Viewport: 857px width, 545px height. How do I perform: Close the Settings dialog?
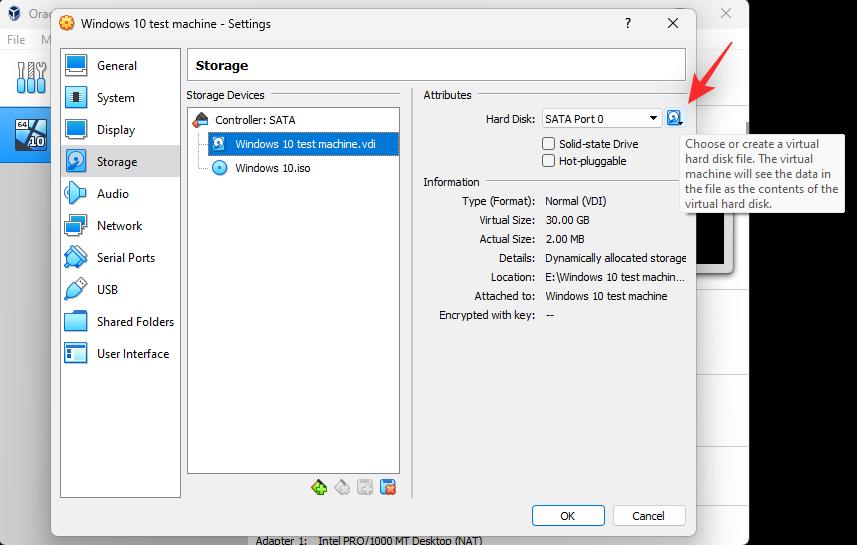(x=673, y=24)
